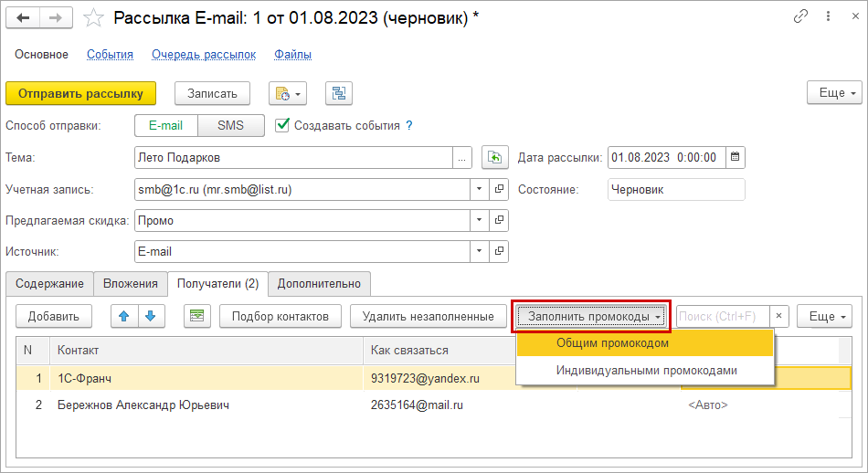Open the structure icon next to Записать
This screenshot has width=868, height=473.
pyautogui.click(x=338, y=93)
